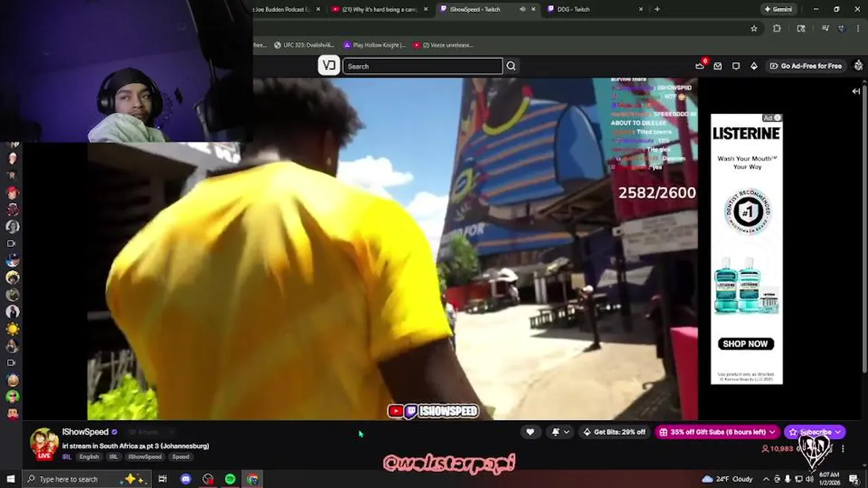Image resolution: width=868 pixels, height=488 pixels.
Task: Toggle follow with the heart icon
Action: (x=530, y=432)
